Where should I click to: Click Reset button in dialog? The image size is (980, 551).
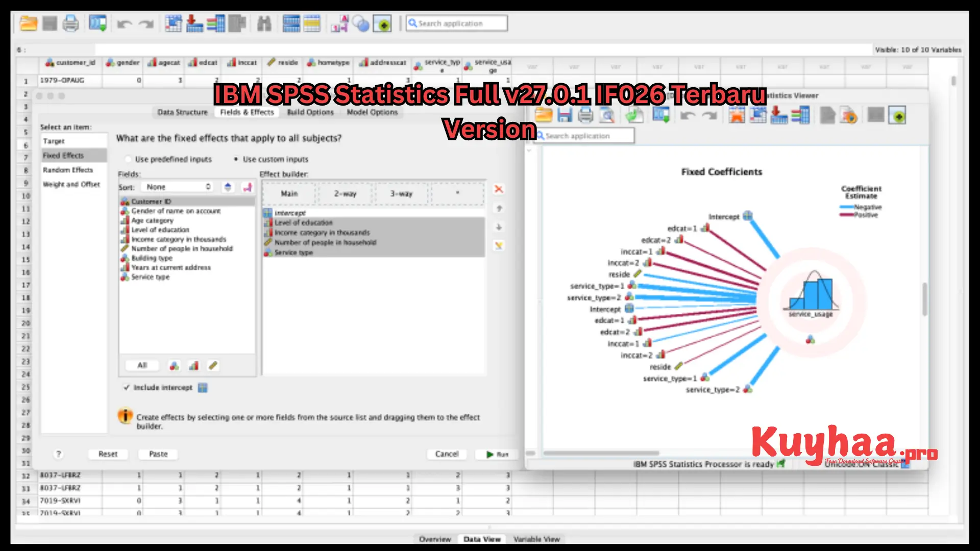click(108, 454)
